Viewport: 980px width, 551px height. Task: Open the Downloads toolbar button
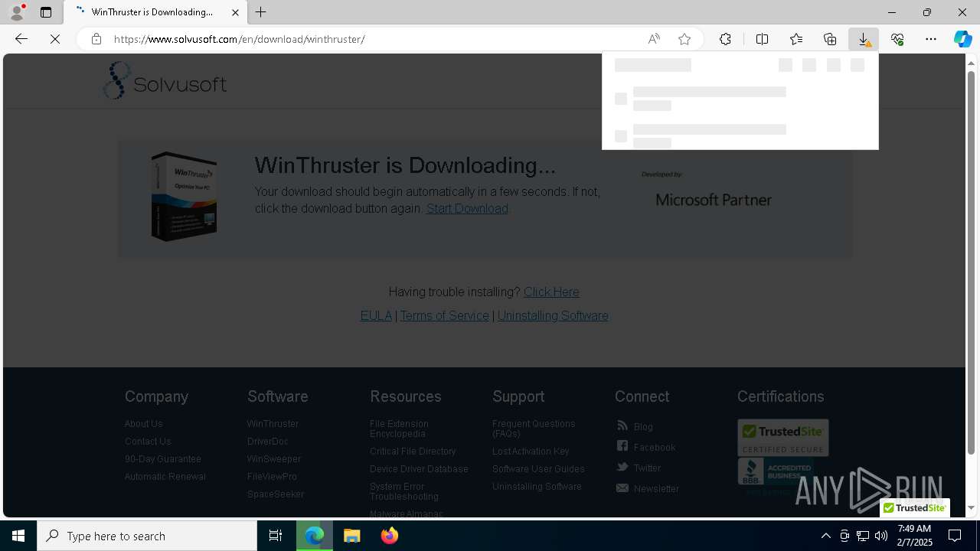coord(864,39)
